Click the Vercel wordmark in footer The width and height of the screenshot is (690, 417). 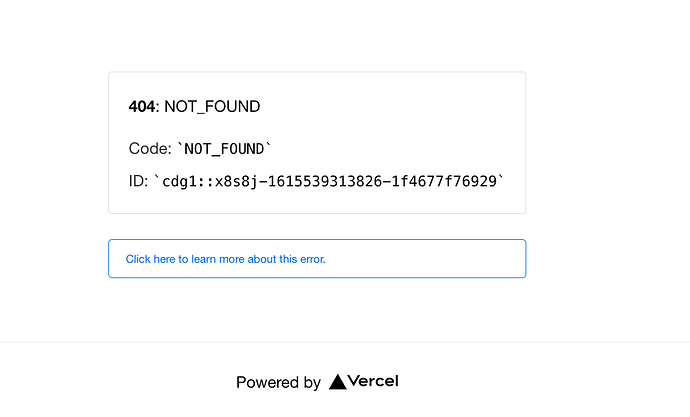coord(373,381)
